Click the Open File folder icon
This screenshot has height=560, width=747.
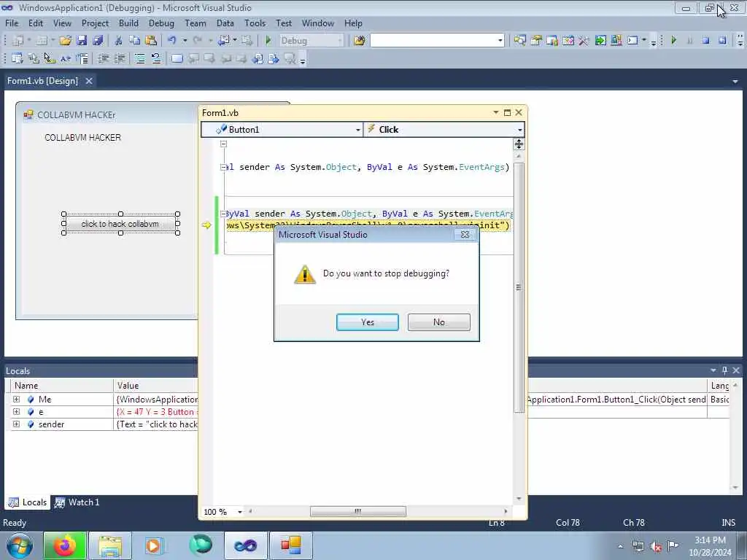point(65,41)
